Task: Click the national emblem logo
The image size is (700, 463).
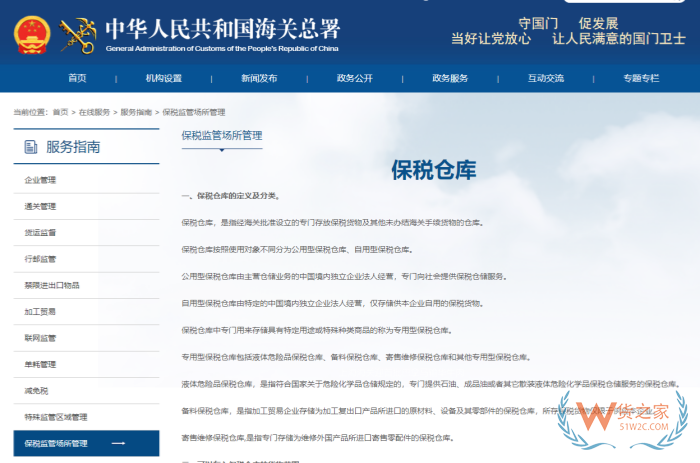Action: [32, 35]
